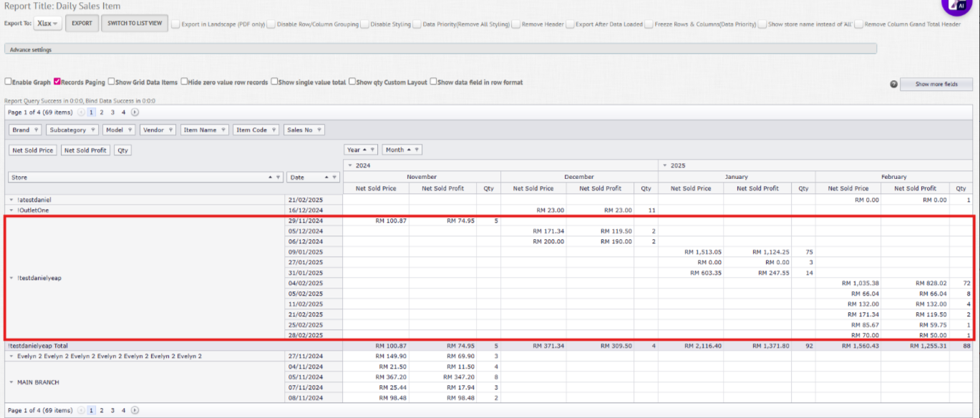980x418 pixels.
Task: Click the Month field filter icon
Action: [417, 150]
